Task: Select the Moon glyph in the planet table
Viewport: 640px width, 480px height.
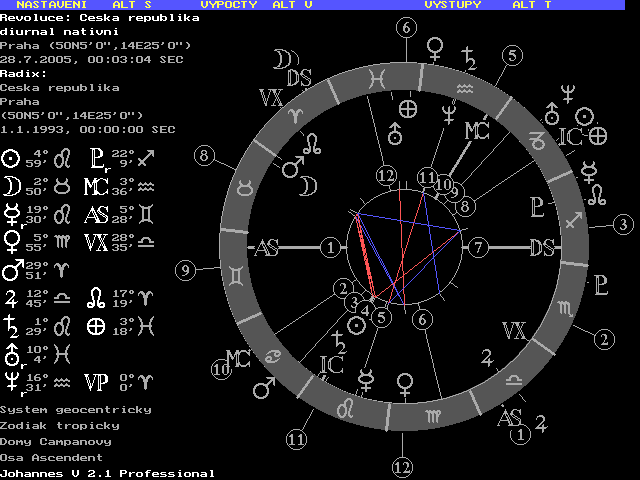Action: pyautogui.click(x=11, y=186)
